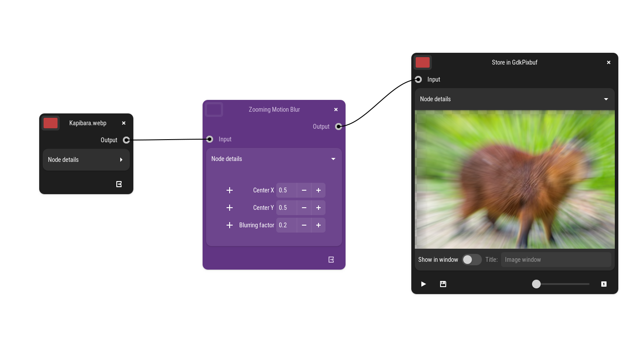Image resolution: width=644 pixels, height=363 pixels.
Task: Click the red color swatch on Kapibara.webp node
Action: pos(51,123)
